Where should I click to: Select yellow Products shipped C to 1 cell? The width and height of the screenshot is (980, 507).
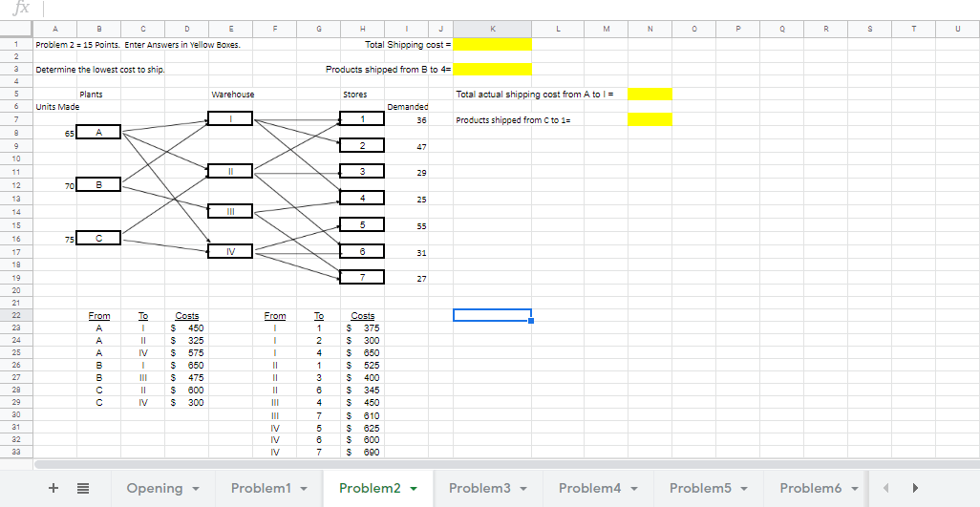click(650, 120)
